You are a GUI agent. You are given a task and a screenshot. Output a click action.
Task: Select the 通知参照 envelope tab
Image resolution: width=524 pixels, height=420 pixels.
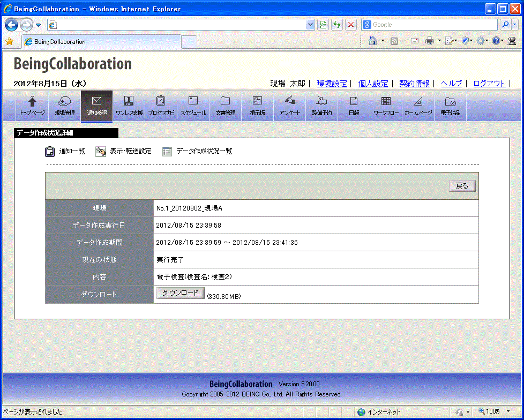pos(96,106)
